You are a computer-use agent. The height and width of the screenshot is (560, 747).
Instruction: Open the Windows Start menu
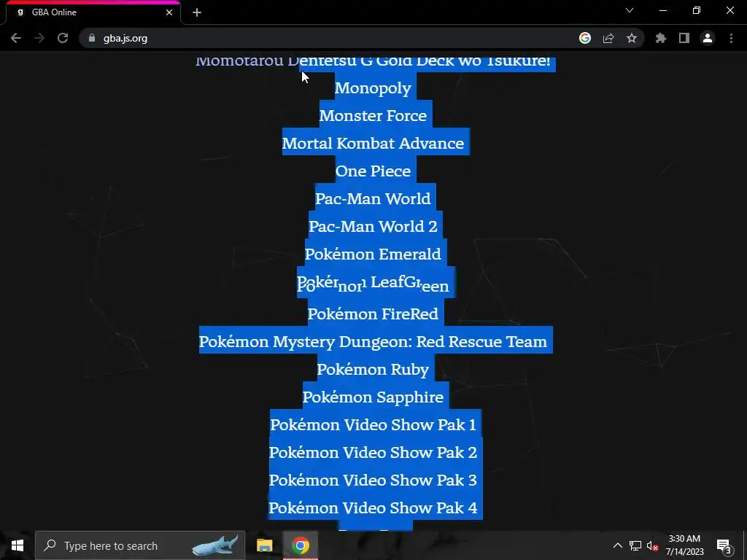coord(18,545)
